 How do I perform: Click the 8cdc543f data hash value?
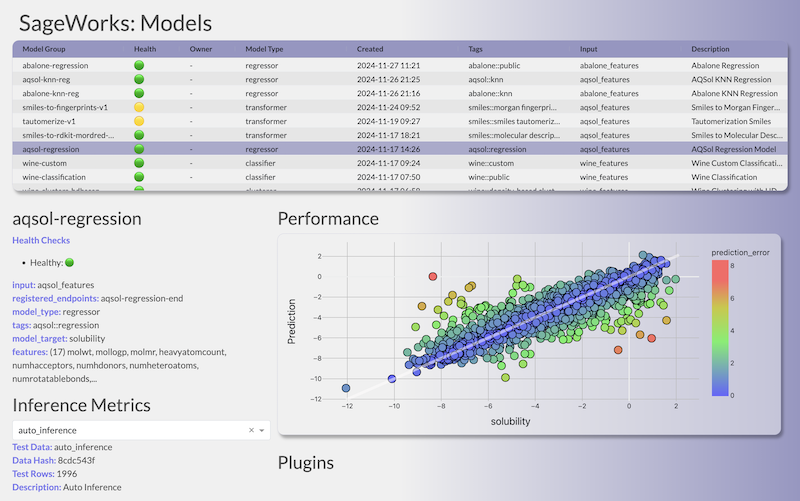click(76, 460)
